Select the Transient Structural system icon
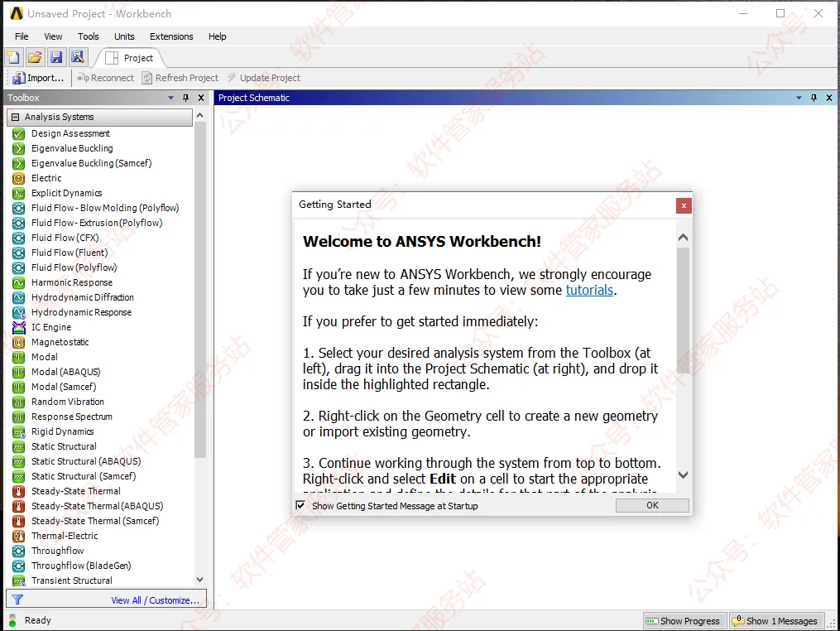The width and height of the screenshot is (840, 631). pos(19,580)
